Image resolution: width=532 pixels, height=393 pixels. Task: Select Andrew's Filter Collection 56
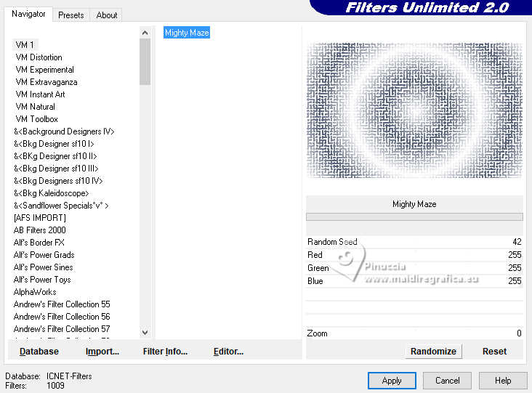pyautogui.click(x=62, y=317)
